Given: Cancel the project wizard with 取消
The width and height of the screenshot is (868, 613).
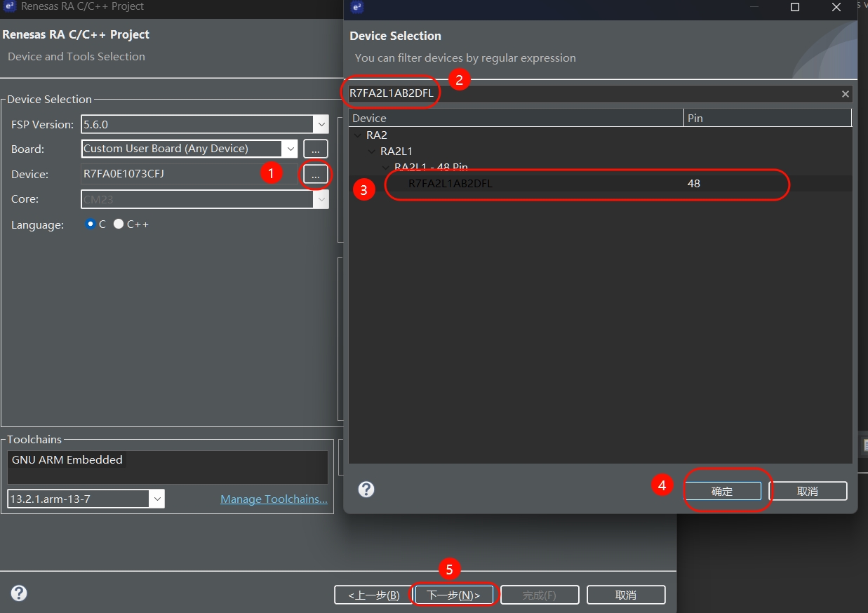Looking at the screenshot, I should [626, 595].
